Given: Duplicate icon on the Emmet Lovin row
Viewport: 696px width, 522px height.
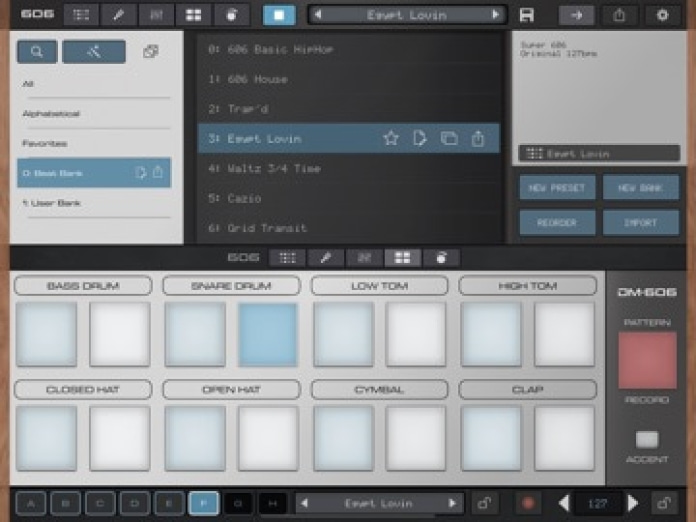Looking at the screenshot, I should coord(449,138).
